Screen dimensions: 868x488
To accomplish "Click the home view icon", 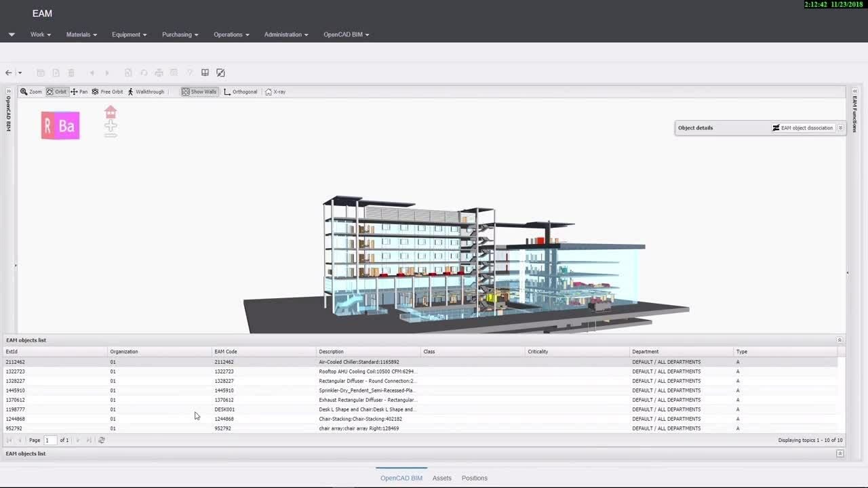I will coord(111,112).
